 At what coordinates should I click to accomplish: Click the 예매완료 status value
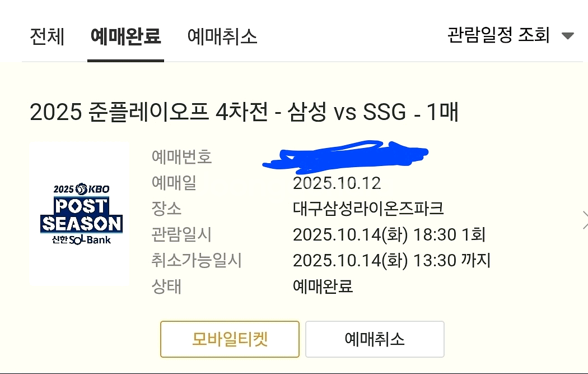click(x=323, y=287)
